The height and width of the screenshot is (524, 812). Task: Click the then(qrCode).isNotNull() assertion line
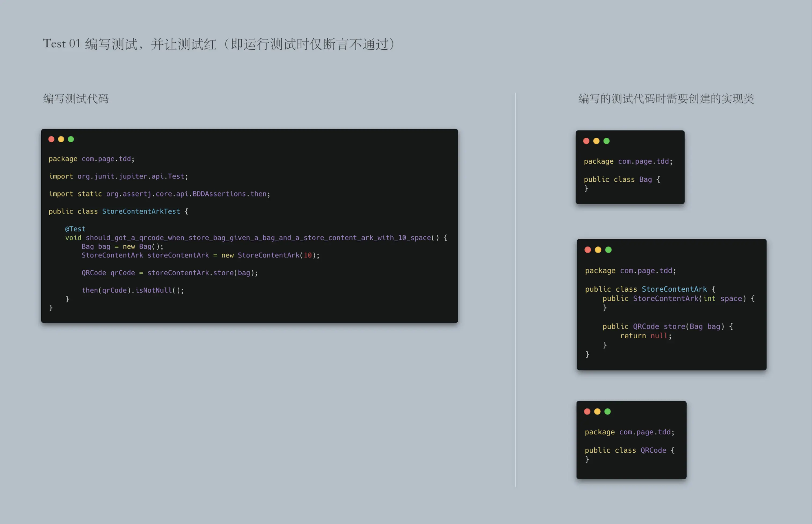[x=132, y=290]
